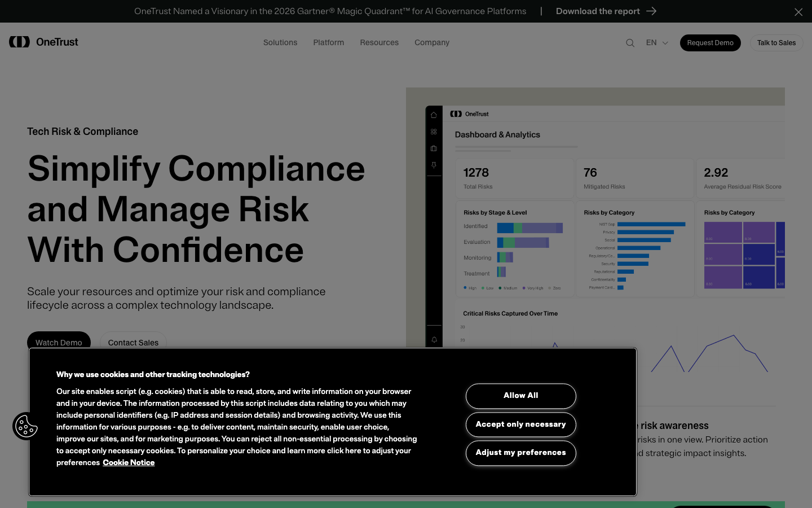Click the Tech Risk & Compliance label
Viewport: 812px width, 508px height.
83,132
